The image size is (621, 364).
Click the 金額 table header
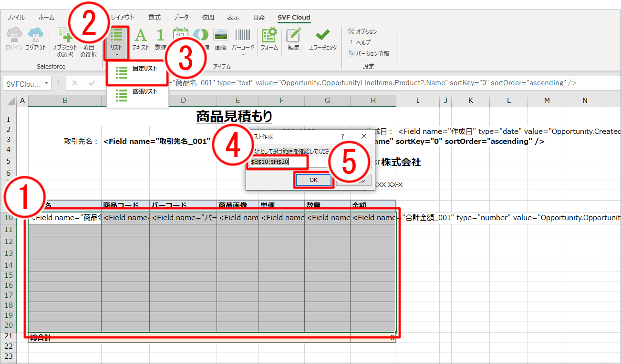[x=373, y=206]
